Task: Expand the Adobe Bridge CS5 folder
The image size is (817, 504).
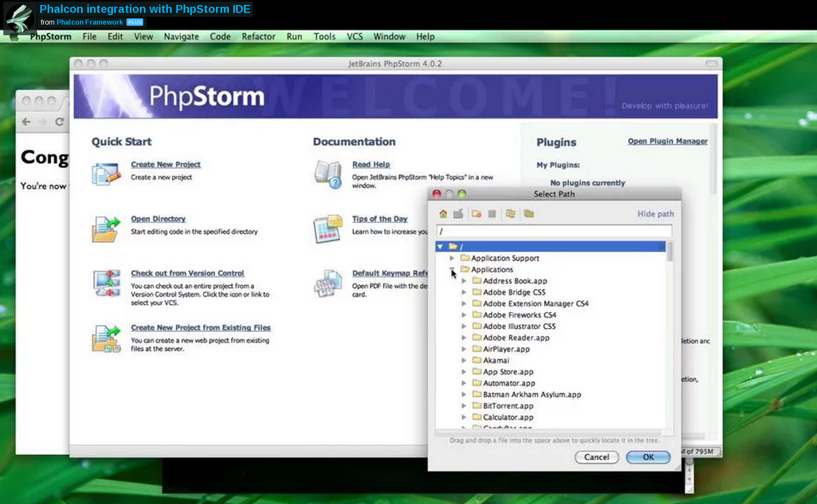Action: coord(464,292)
